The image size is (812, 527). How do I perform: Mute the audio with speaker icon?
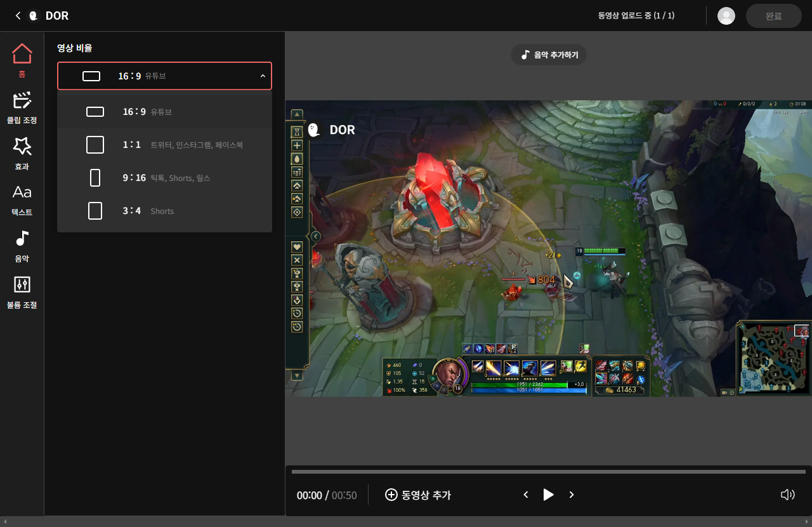[x=787, y=495]
